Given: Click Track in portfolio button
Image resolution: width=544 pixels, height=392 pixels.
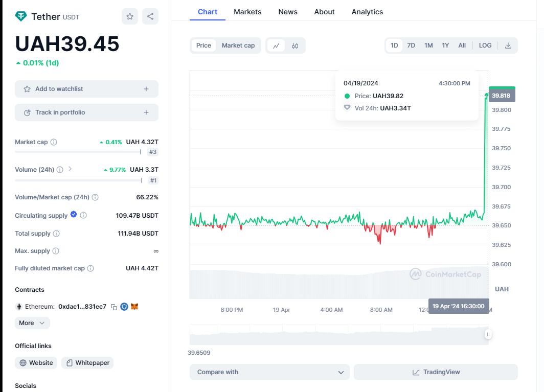Looking at the screenshot, I should [x=86, y=112].
